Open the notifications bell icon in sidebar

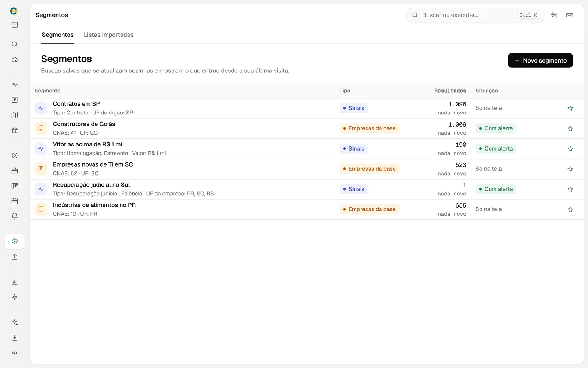(15, 216)
